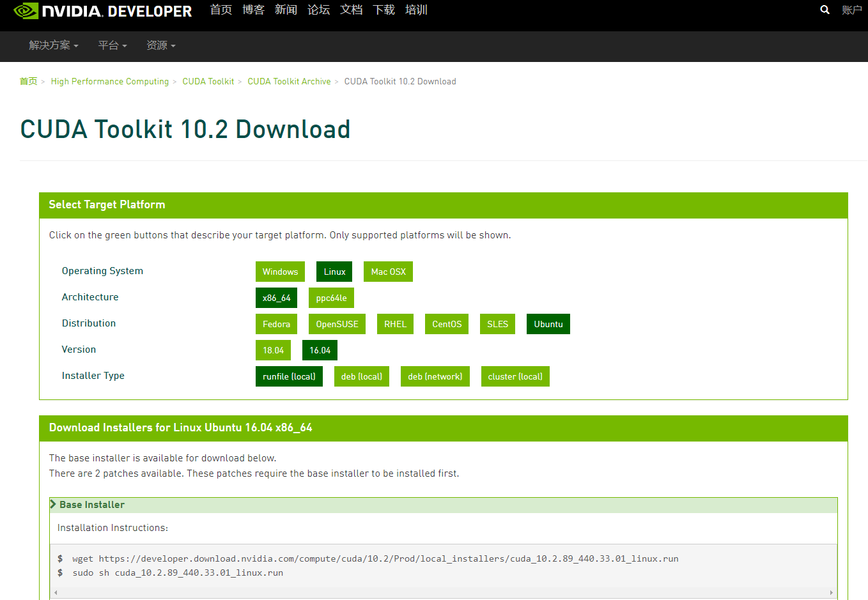This screenshot has width=868, height=600.
Task: Open High Performance Computing breadcrumb
Action: 110,81
